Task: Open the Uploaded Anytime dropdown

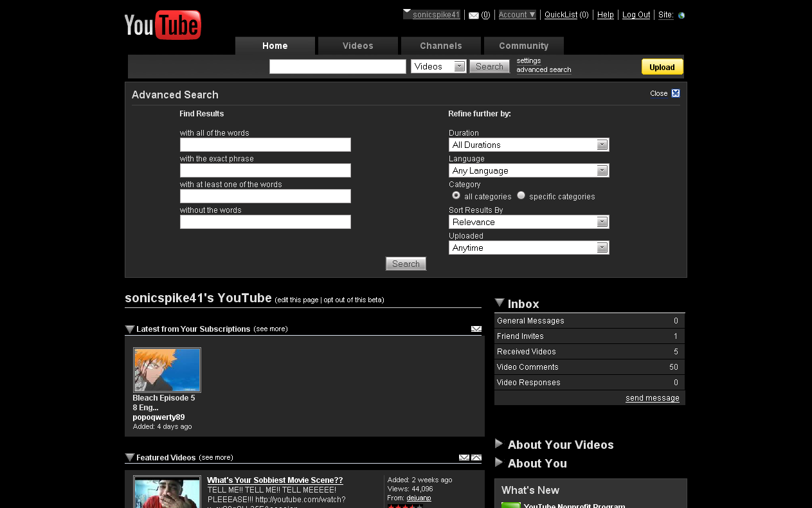Action: [x=528, y=248]
